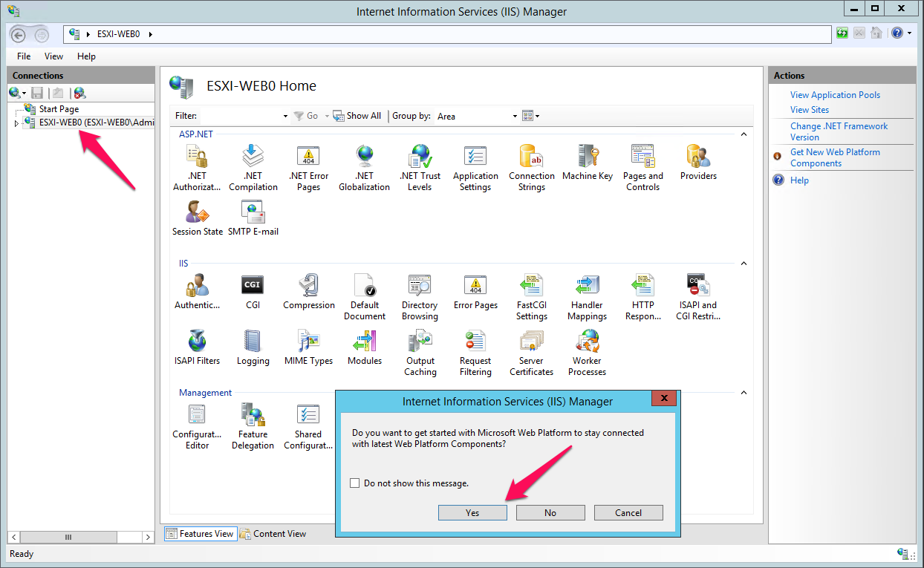Click Yes in the dialog
Screen dimensions: 924x568
coord(472,513)
